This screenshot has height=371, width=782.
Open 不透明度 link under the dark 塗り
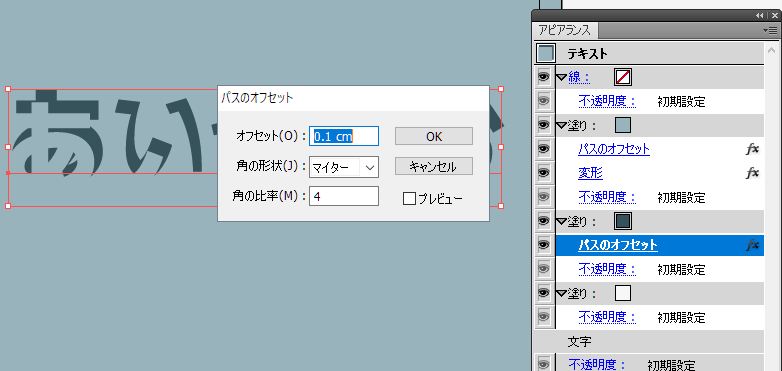pos(608,269)
